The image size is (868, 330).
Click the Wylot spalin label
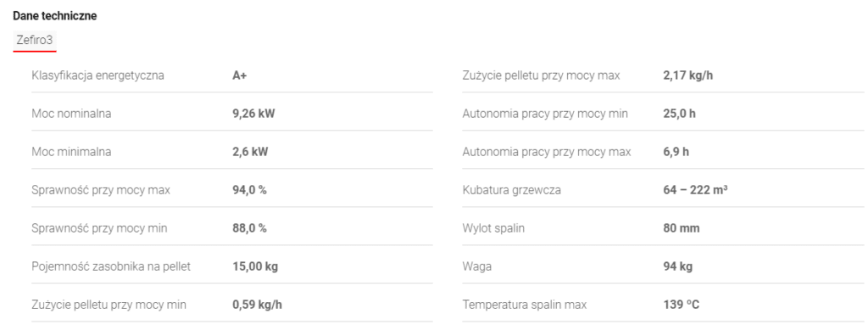point(493,228)
